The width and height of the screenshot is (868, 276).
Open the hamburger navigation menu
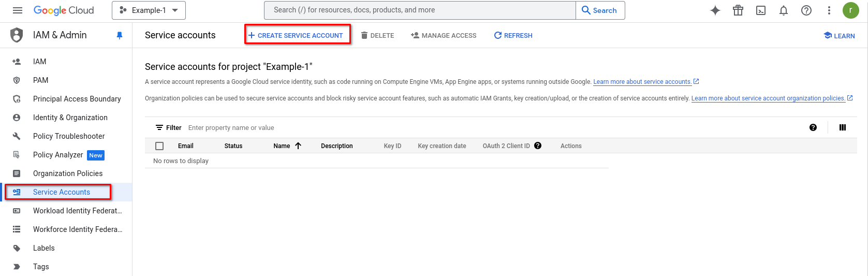(18, 10)
